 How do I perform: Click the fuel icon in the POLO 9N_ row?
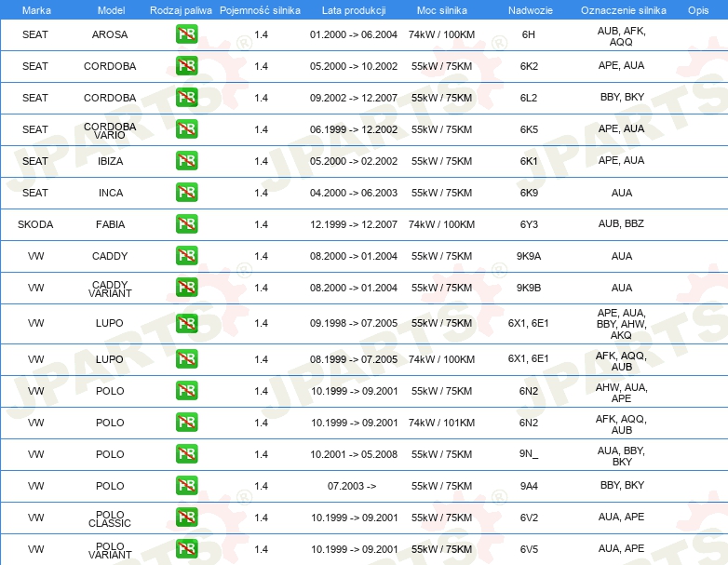186,453
